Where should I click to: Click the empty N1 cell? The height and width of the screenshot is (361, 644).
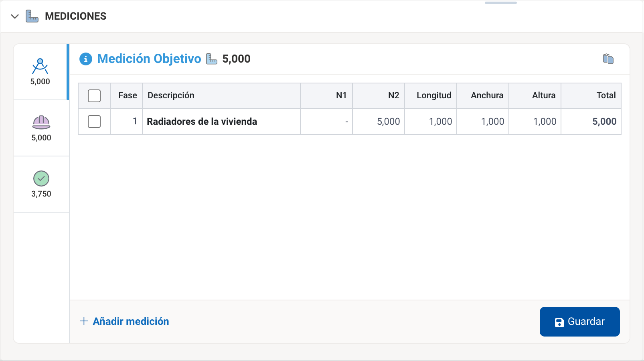(326, 122)
